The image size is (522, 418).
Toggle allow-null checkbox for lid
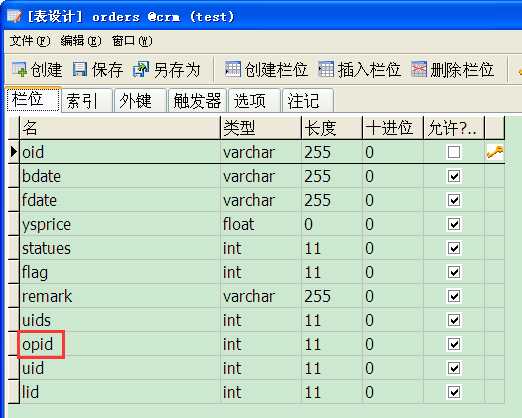click(x=454, y=392)
